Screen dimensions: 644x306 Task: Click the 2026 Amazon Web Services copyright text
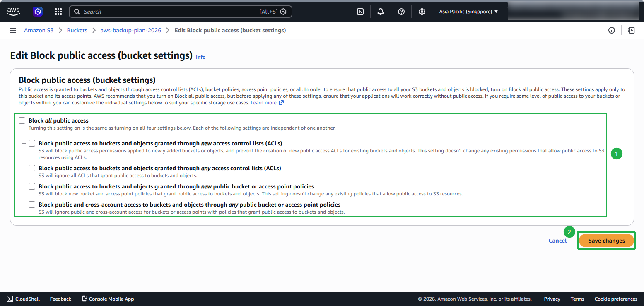coord(475,299)
